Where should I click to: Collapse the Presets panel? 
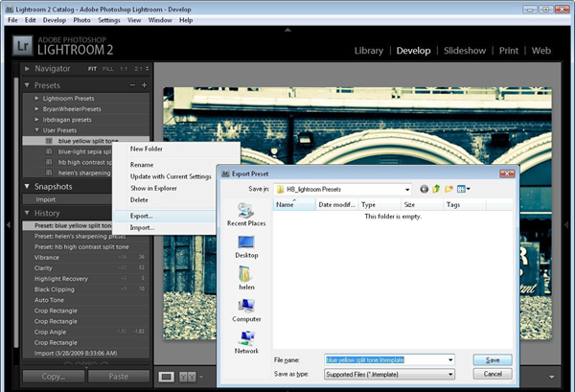(x=27, y=85)
